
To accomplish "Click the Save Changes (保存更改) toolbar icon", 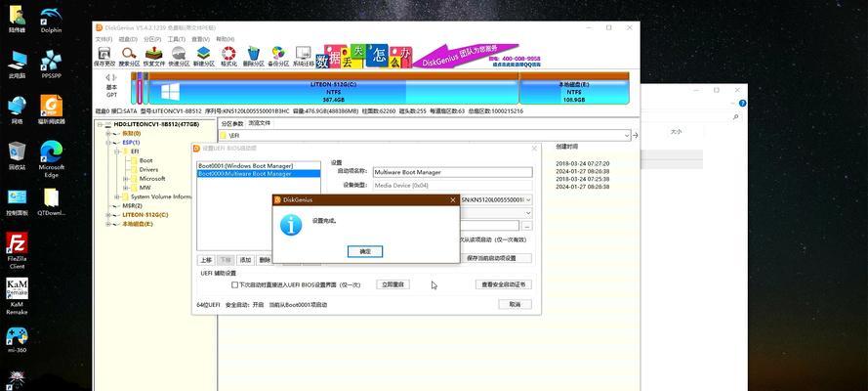I will [103, 57].
